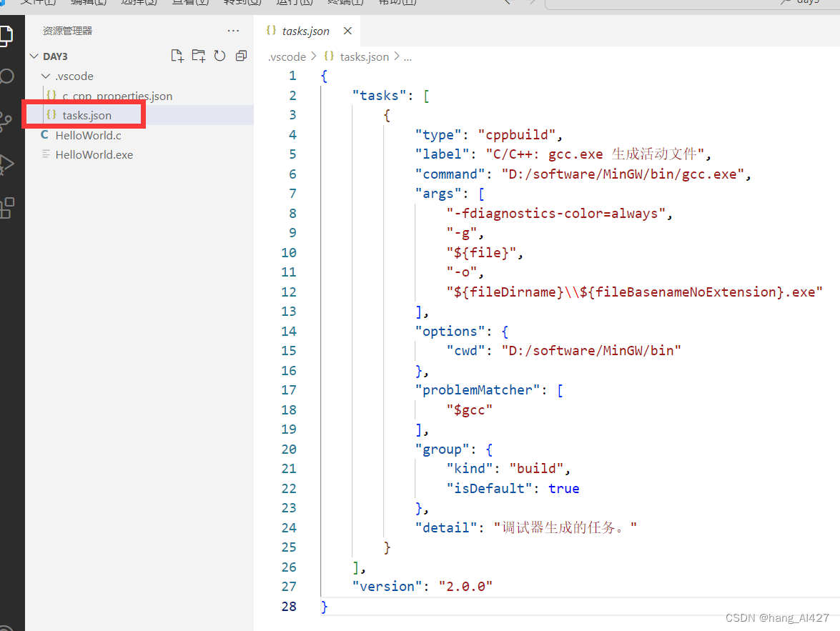Select HelloWorld.exe in the explorer
Screen dimensions: 840x631
click(94, 154)
